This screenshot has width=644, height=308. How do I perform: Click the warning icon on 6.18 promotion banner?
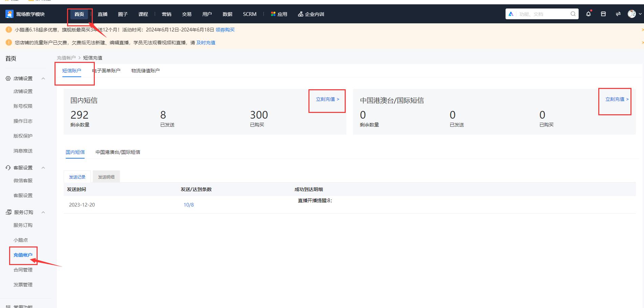coord(8,29)
